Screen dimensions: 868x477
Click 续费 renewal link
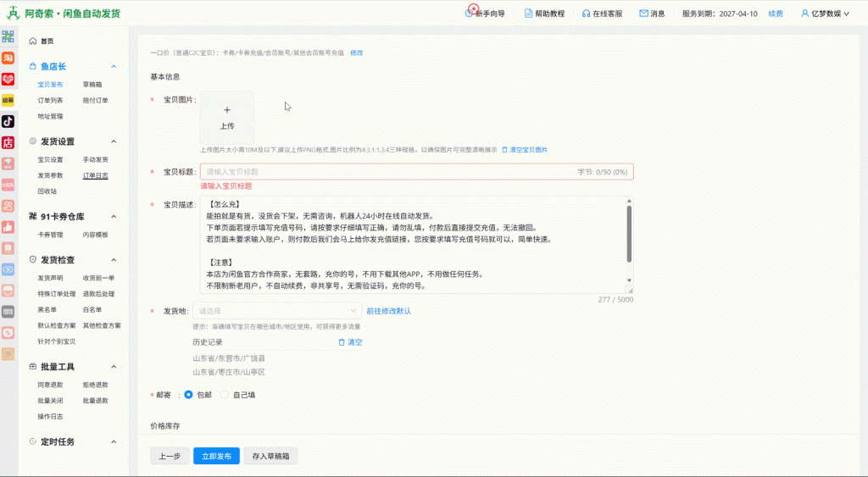(x=776, y=14)
